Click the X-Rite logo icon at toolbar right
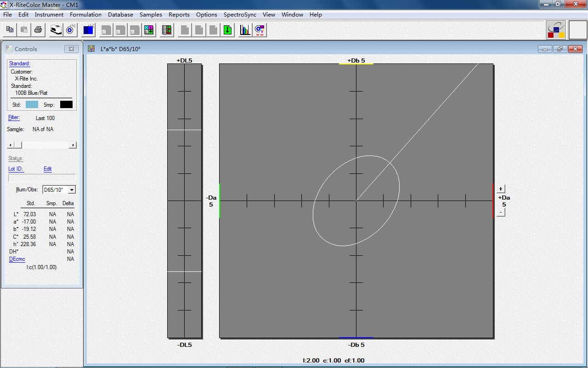The height and width of the screenshot is (368, 588). 556,30
